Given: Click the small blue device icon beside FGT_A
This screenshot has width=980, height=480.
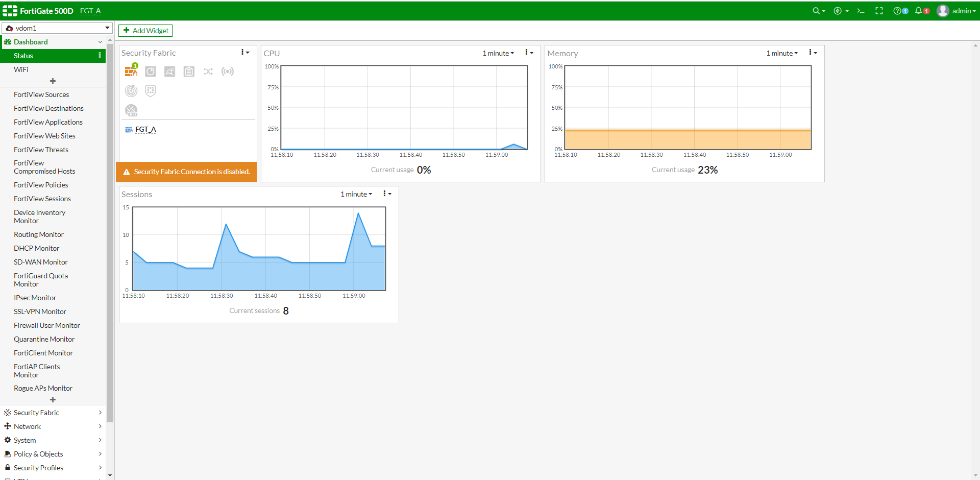Looking at the screenshot, I should coord(129,130).
